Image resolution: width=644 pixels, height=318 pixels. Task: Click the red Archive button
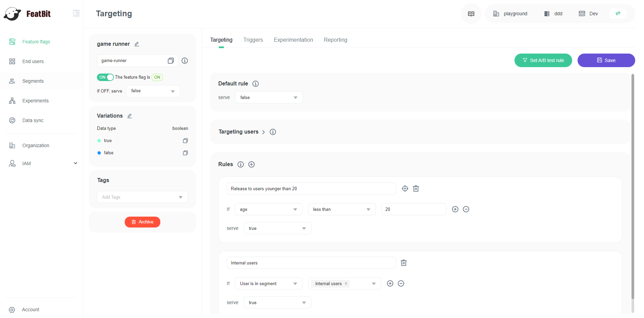[142, 222]
